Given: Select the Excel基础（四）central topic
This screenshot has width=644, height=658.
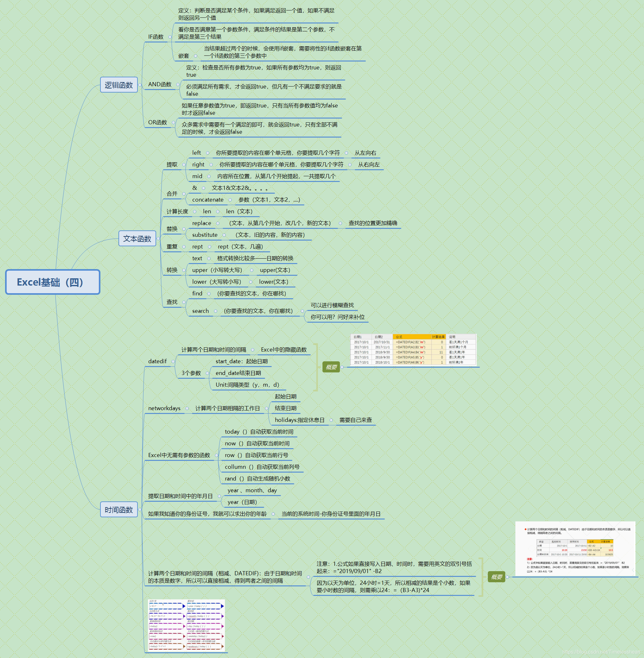Looking at the screenshot, I should (53, 282).
